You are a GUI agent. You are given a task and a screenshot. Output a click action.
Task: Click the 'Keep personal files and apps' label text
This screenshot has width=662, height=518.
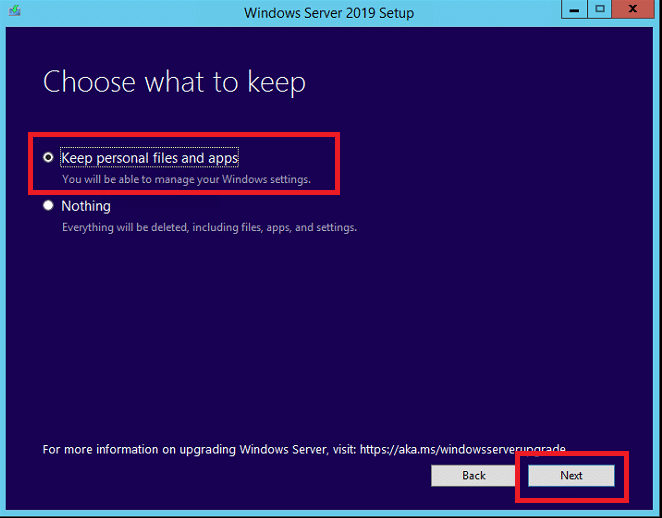[149, 158]
